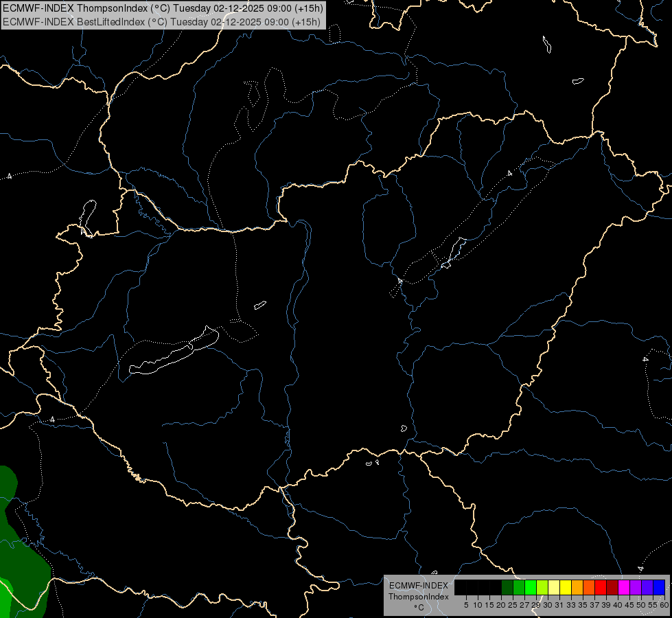Image resolution: width=672 pixels, height=618 pixels.
Task: Select the red-orange 35-37 legend swatch
Action: click(x=589, y=587)
